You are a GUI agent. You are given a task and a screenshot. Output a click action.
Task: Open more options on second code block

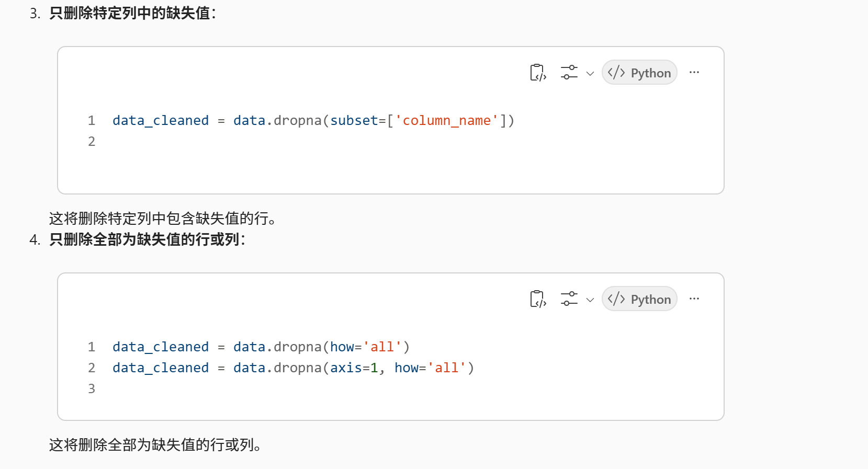[694, 299]
